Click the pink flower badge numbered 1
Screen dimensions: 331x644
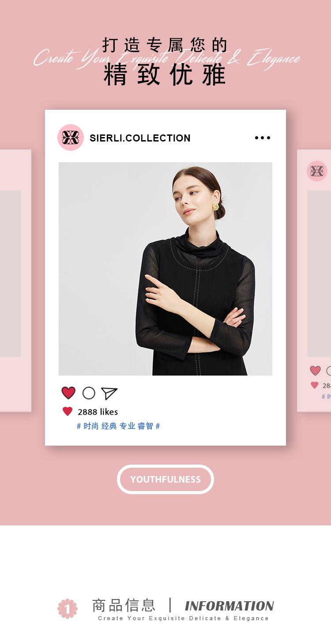click(68, 609)
